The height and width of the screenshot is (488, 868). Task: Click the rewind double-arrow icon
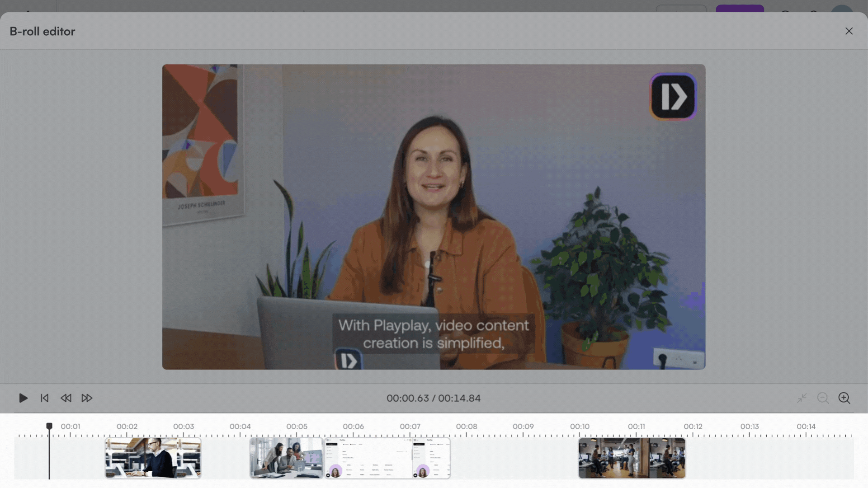click(66, 398)
